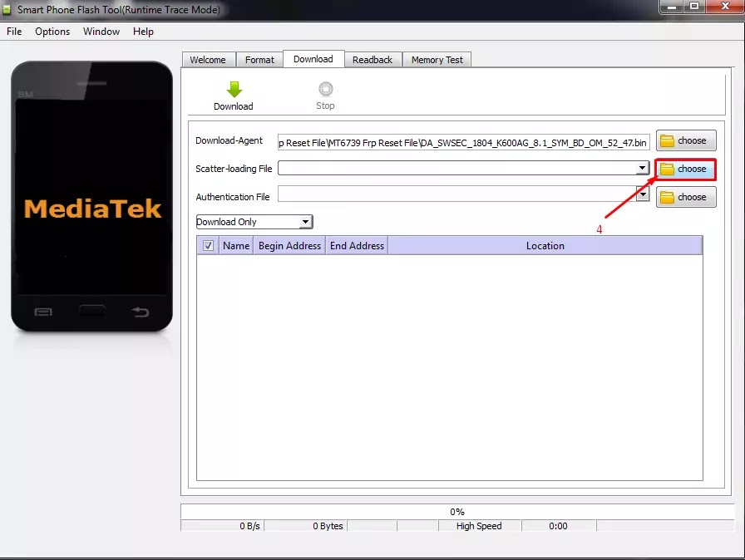Expand the Authentication File dropdown arrow
The image size is (745, 560).
643,194
